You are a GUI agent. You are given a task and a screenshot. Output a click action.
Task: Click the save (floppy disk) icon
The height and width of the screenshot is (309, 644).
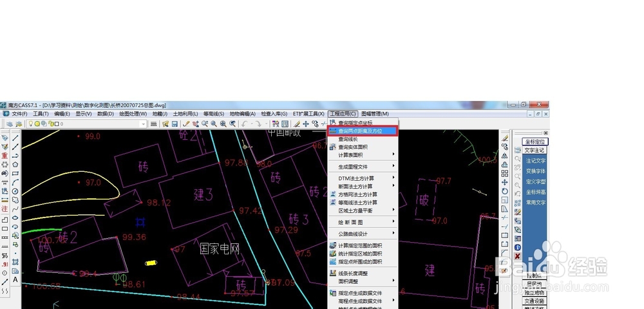[x=175, y=124]
